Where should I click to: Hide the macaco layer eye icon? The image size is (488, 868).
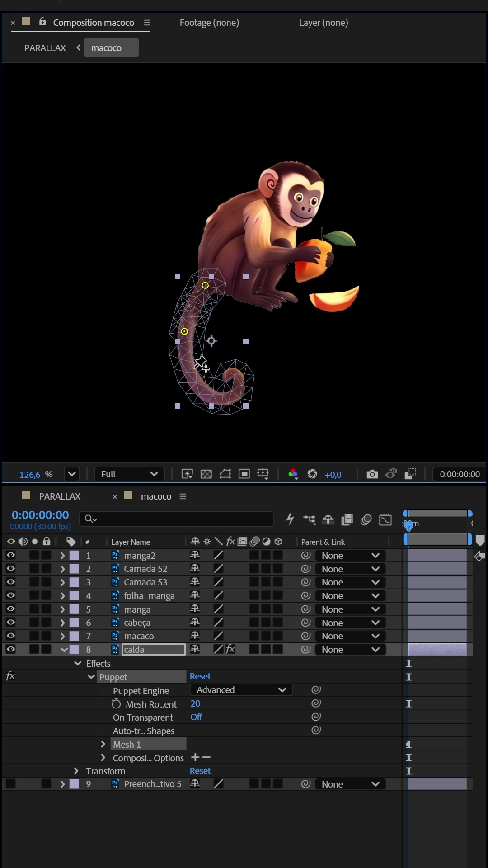click(11, 636)
